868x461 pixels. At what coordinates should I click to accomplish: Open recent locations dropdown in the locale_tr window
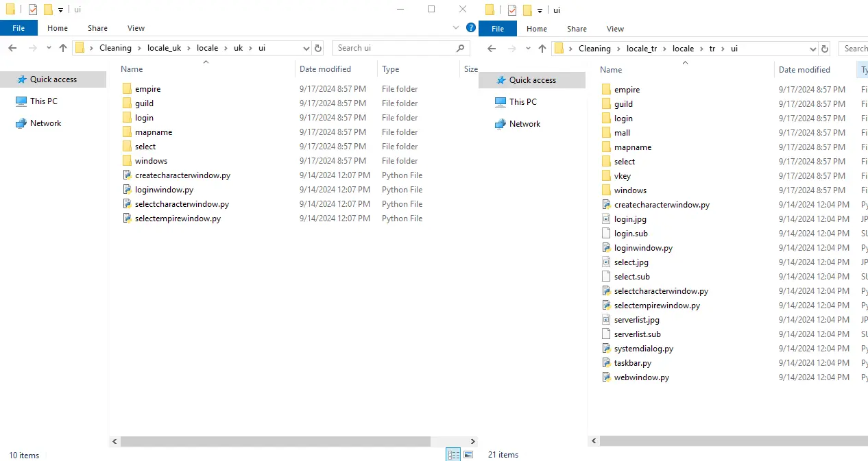click(x=528, y=49)
